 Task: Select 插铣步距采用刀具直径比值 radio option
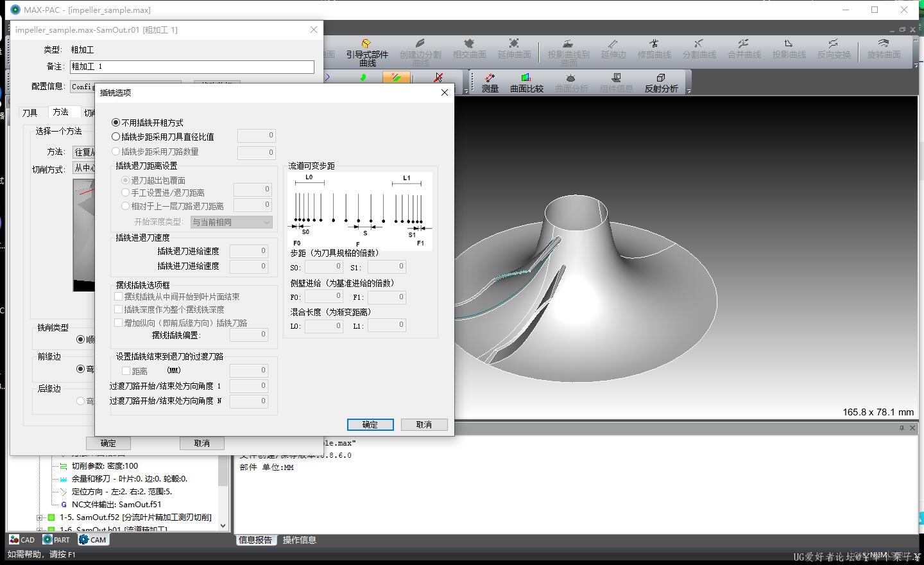[x=116, y=136]
